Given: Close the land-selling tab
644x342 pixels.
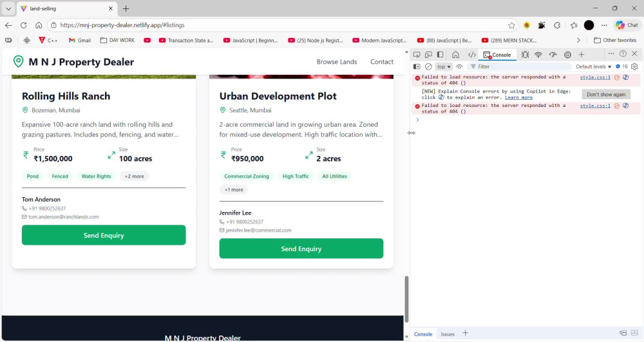Looking at the screenshot, I should [111, 8].
